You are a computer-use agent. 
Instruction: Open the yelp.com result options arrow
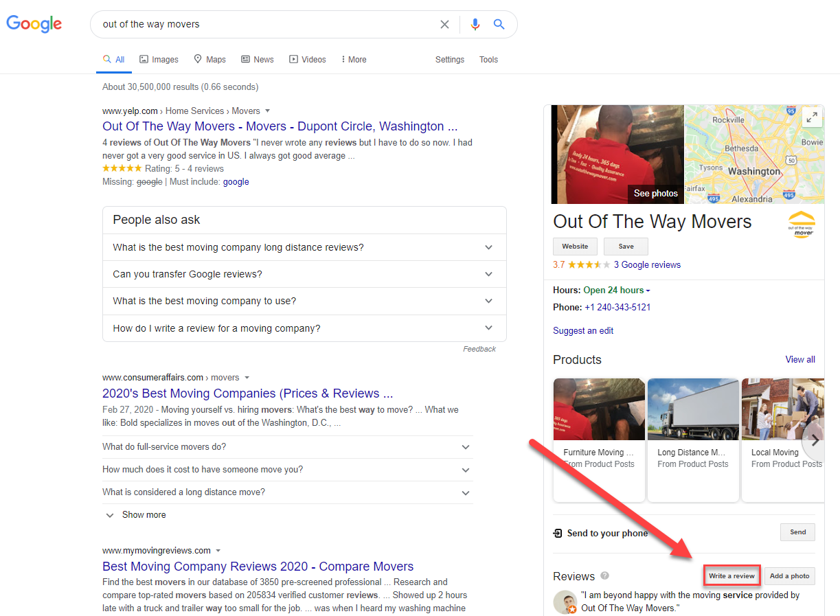coord(268,111)
